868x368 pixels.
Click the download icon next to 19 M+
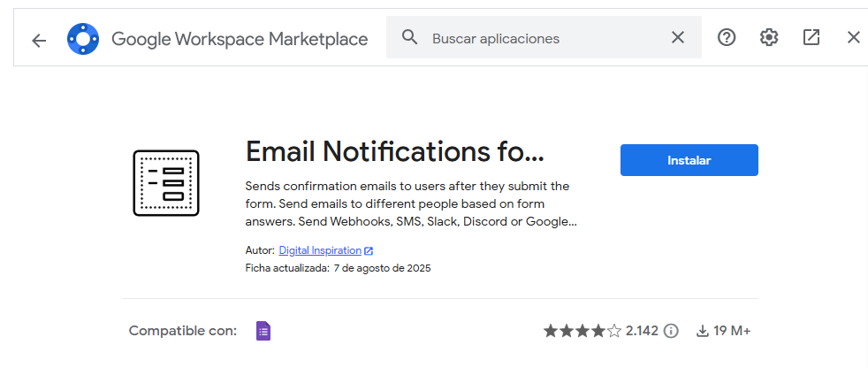click(703, 332)
